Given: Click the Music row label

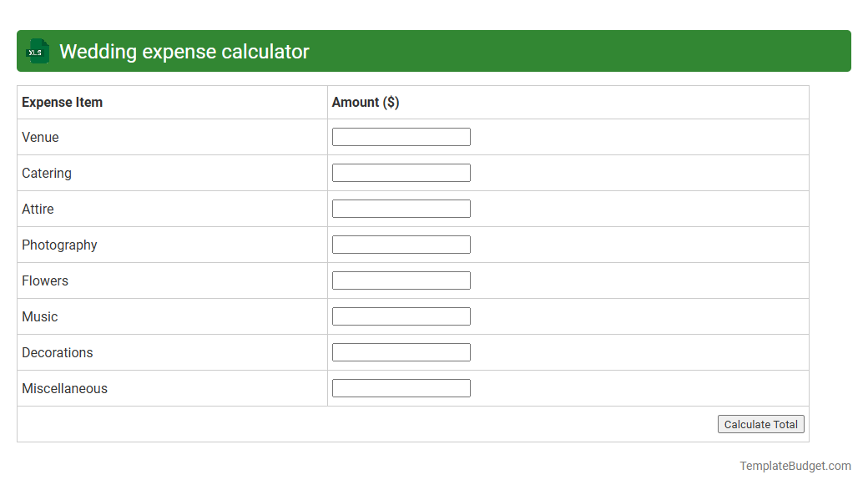Looking at the screenshot, I should tap(39, 316).
